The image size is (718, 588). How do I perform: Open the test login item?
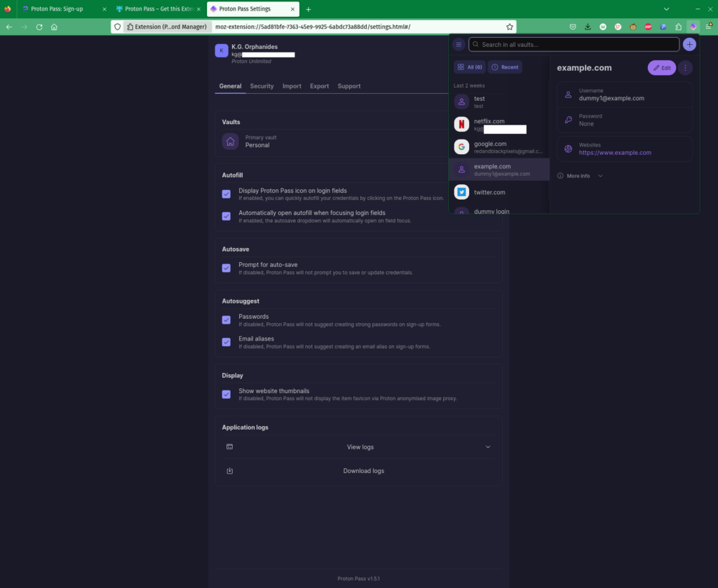pos(499,102)
